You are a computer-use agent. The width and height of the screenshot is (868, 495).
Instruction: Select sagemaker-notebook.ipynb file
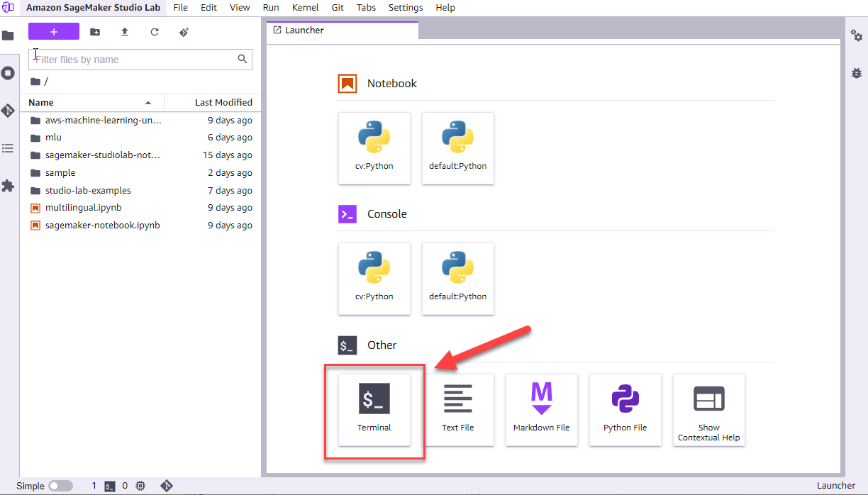click(140, 226)
